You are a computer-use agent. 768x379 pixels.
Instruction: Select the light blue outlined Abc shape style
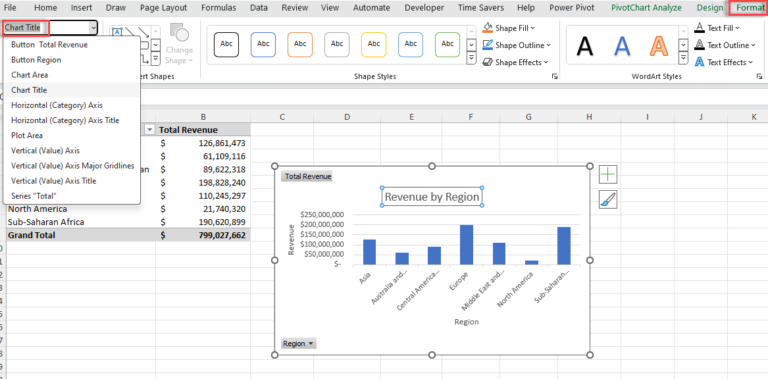(410, 44)
